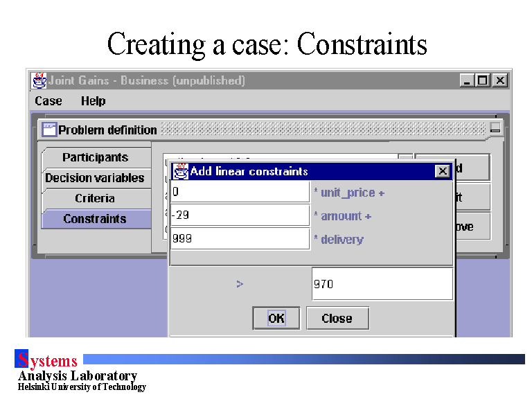
Task: Focus the unit_price coefficient field
Action: click(x=240, y=192)
